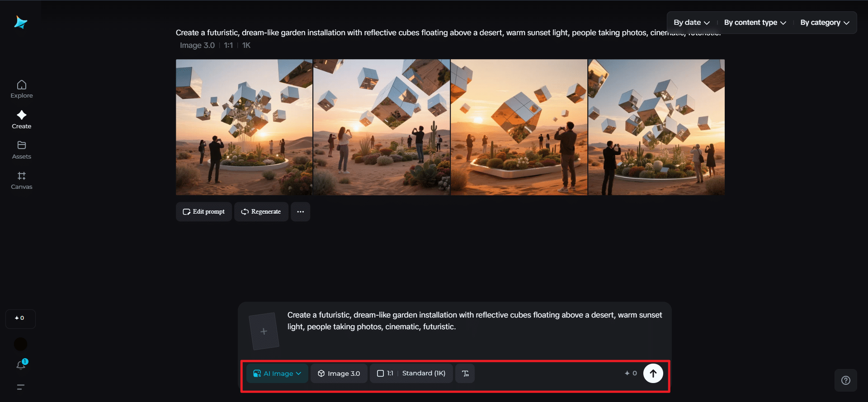Click the Edit prompt button
Viewport: 868px width, 402px height.
[x=204, y=212]
